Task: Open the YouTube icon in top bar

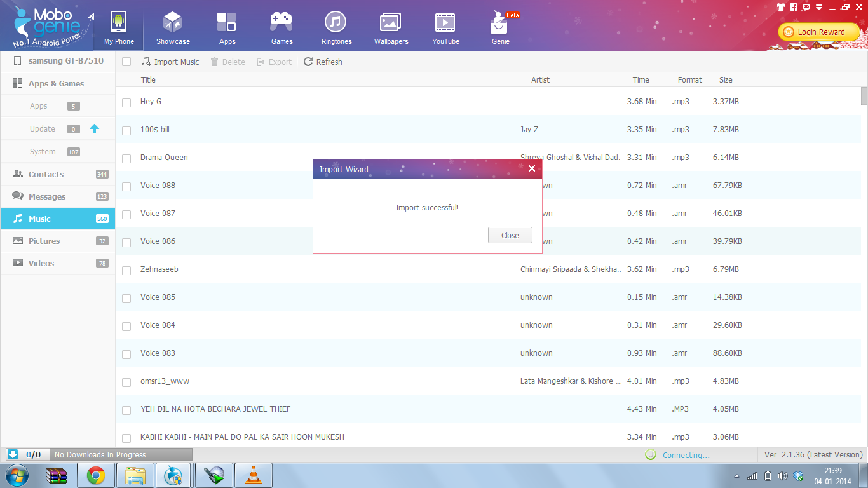Action: pyautogui.click(x=445, y=23)
